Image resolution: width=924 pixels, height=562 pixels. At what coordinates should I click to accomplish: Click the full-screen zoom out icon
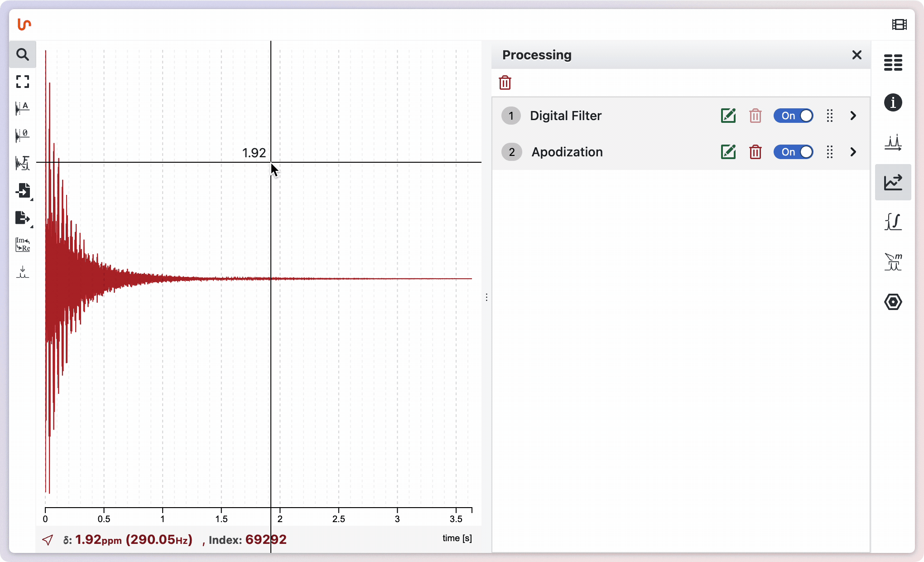(22, 82)
